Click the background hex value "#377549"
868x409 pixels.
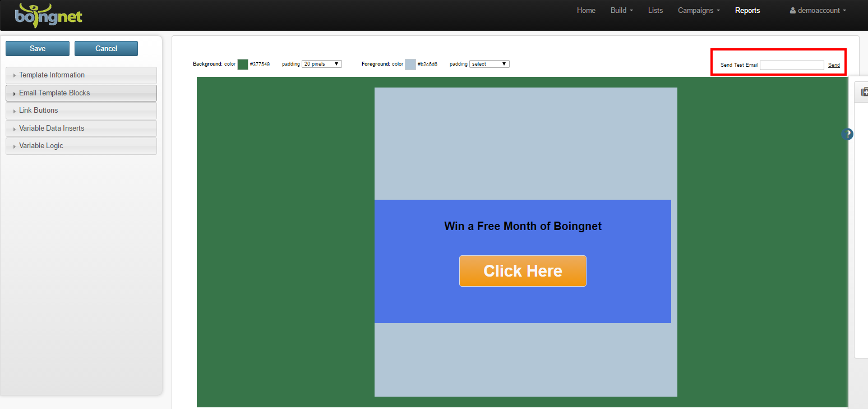coord(260,65)
